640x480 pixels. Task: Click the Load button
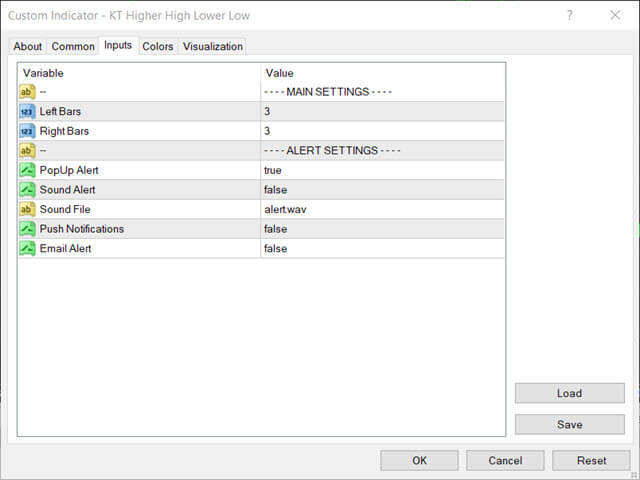pyautogui.click(x=570, y=393)
